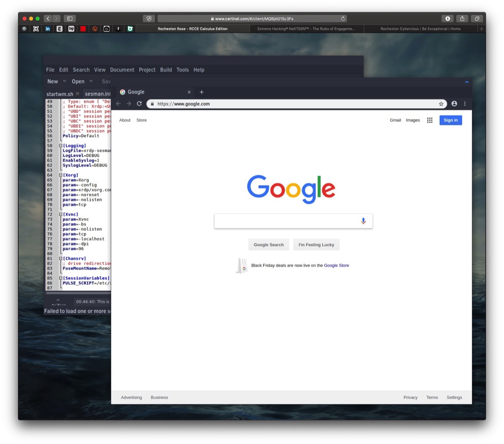Open the Tools menu in the editor
The height and width of the screenshot is (444, 504).
click(183, 70)
